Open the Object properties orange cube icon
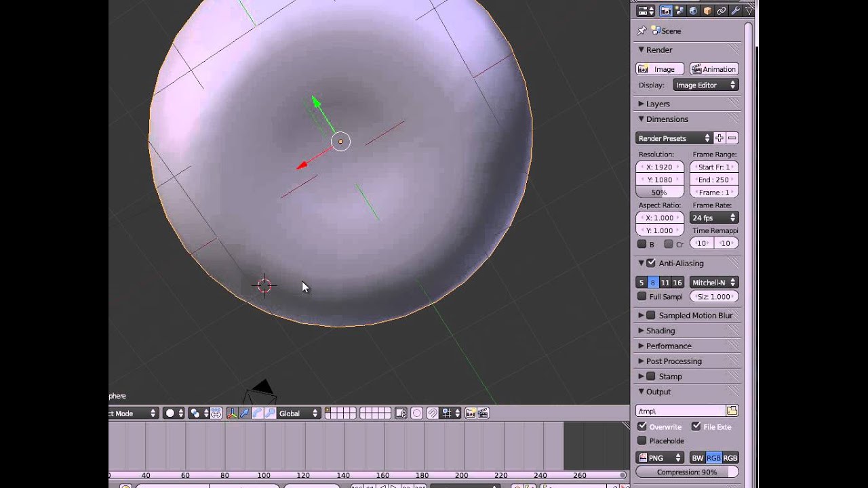The height and width of the screenshot is (488, 868). click(x=707, y=11)
